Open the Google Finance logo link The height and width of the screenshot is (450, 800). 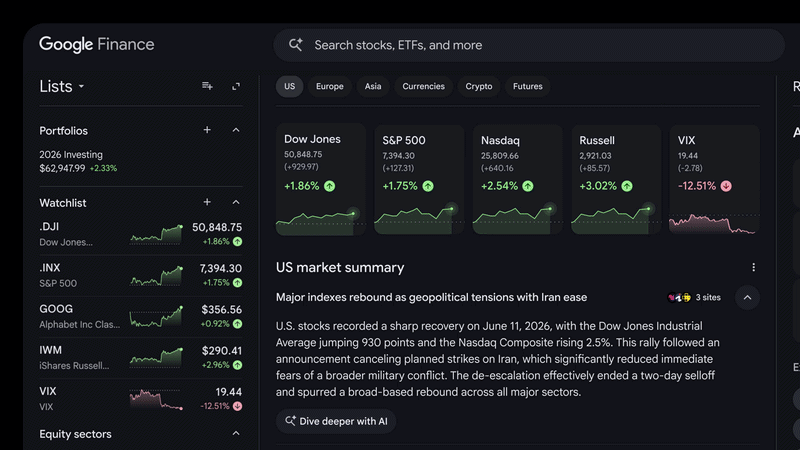tap(97, 44)
